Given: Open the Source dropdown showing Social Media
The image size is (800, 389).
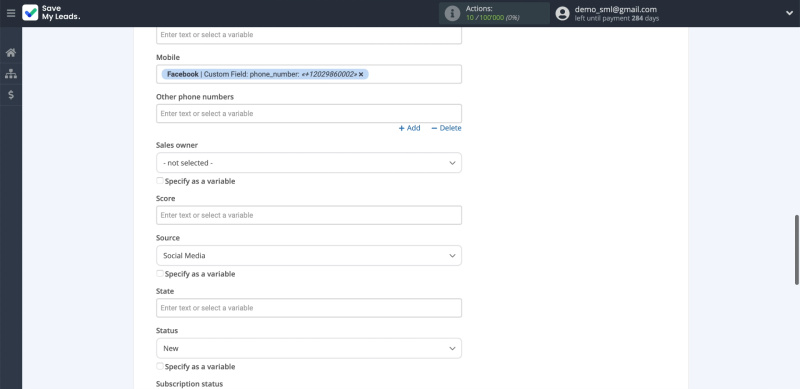Looking at the screenshot, I should 309,255.
